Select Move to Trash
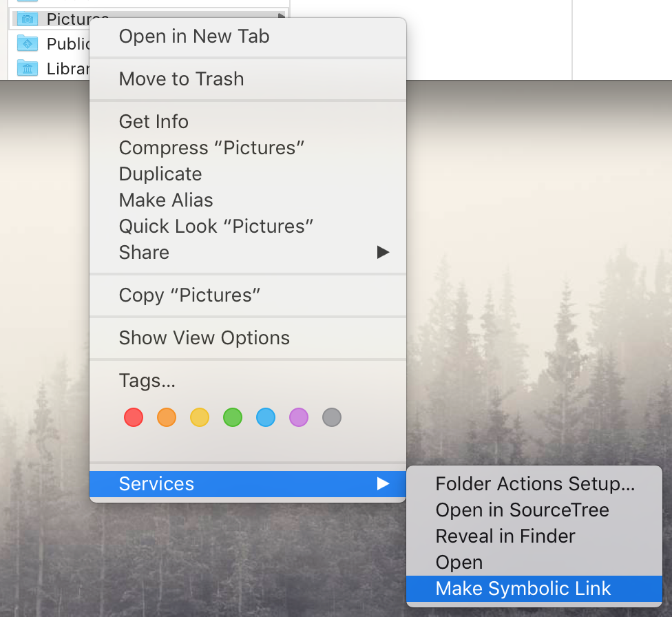Viewport: 672px width, 617px height. tap(181, 79)
